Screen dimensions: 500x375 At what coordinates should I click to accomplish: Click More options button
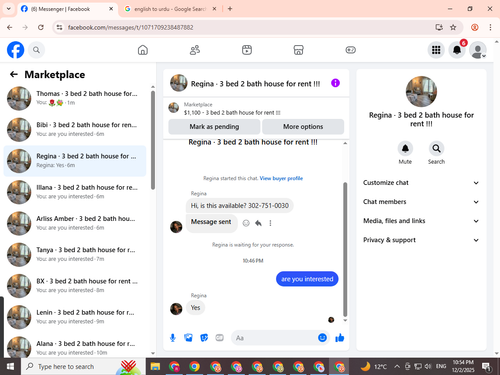(303, 127)
